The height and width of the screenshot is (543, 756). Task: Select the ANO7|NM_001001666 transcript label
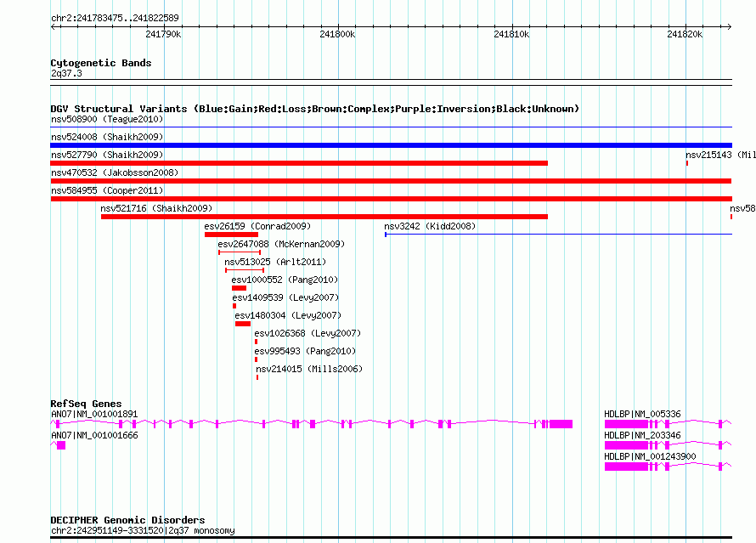94,435
